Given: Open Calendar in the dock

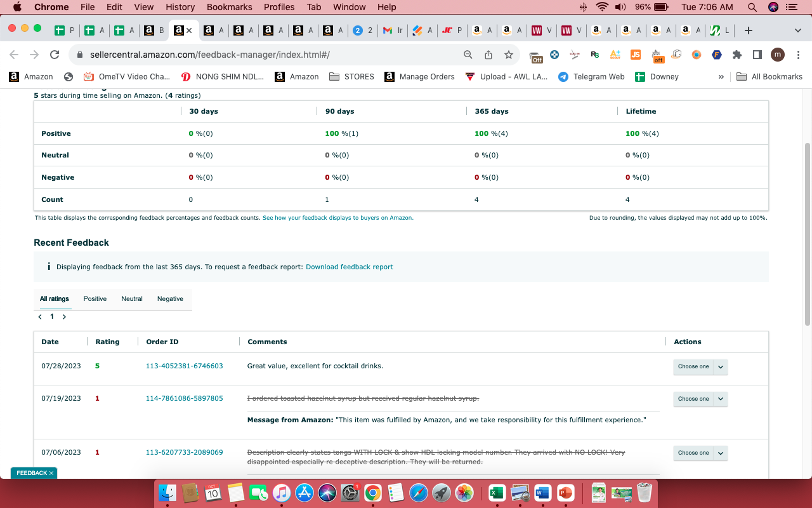Looking at the screenshot, I should point(213,492).
